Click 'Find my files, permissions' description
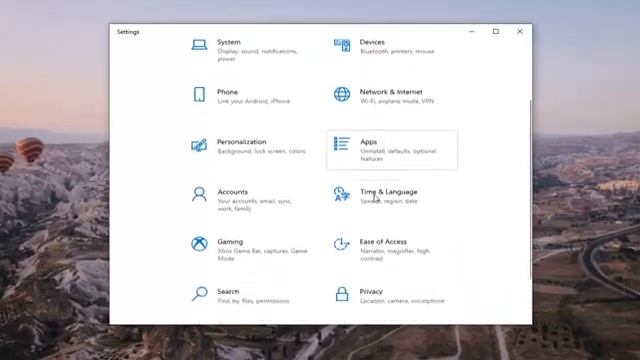640x360 pixels. (x=253, y=301)
